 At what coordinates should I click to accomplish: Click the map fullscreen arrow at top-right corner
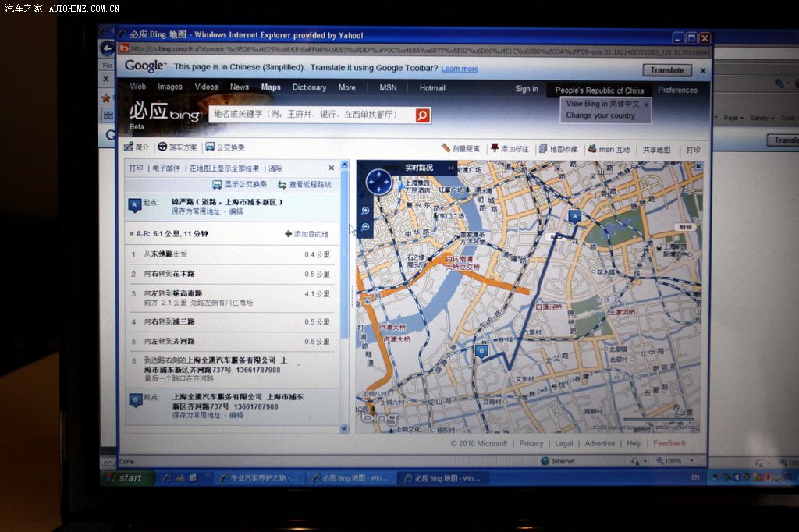point(698,166)
